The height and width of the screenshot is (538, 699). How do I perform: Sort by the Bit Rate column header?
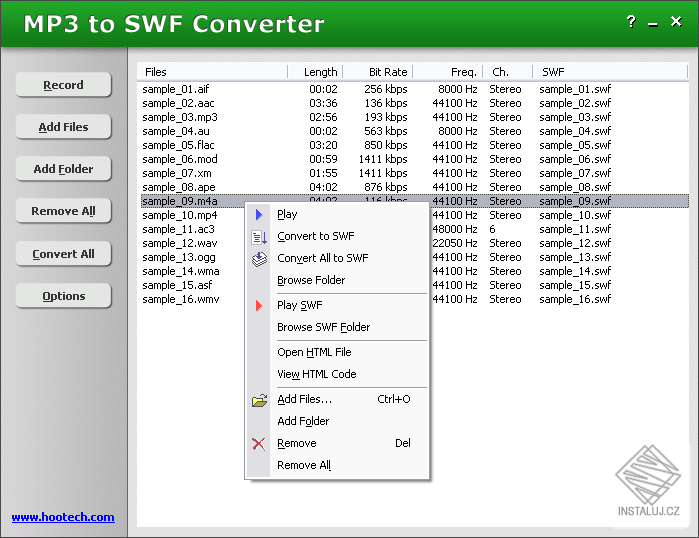point(378,72)
